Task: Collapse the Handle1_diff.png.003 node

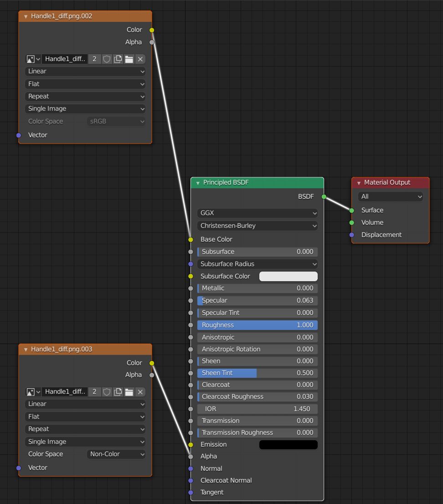Action: (26, 350)
